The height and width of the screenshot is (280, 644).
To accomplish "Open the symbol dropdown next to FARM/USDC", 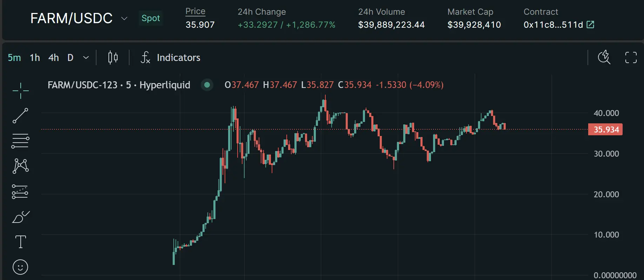I will [x=124, y=19].
